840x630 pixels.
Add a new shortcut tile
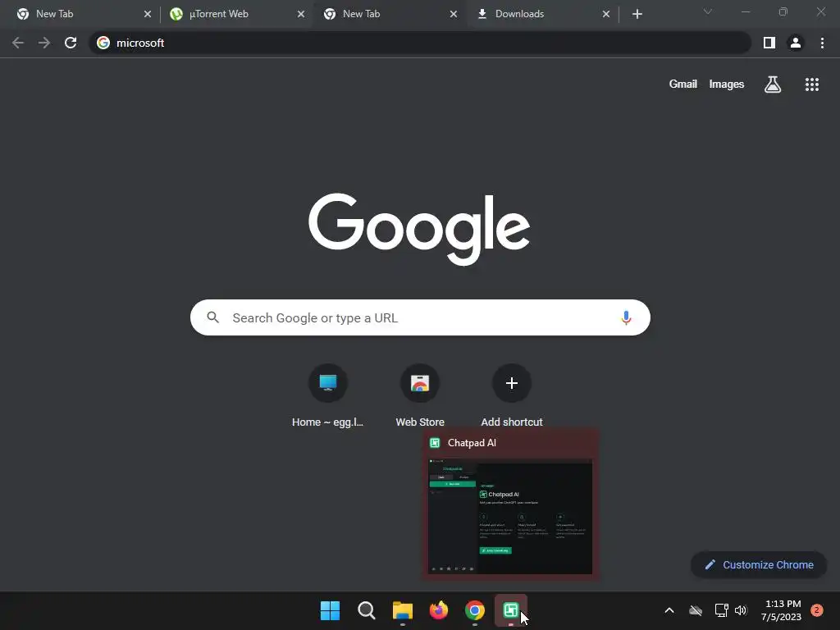(512, 396)
